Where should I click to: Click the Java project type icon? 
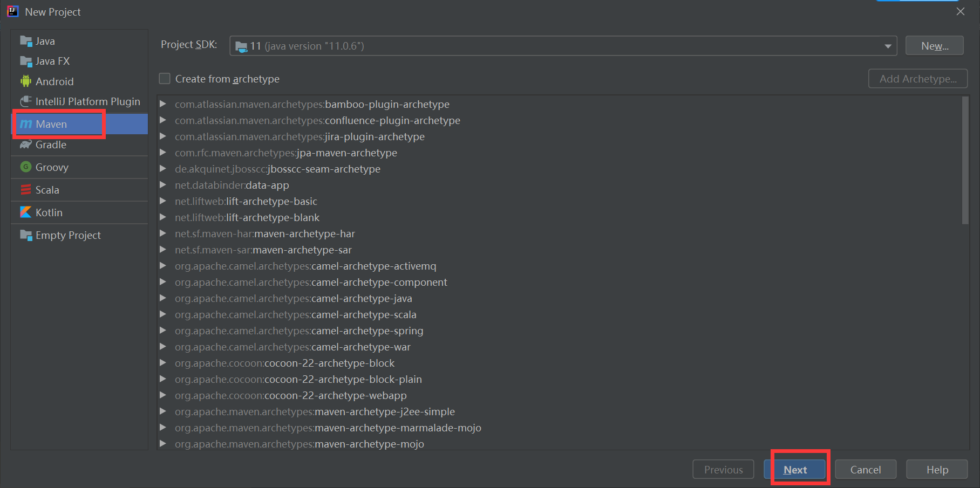[26, 41]
